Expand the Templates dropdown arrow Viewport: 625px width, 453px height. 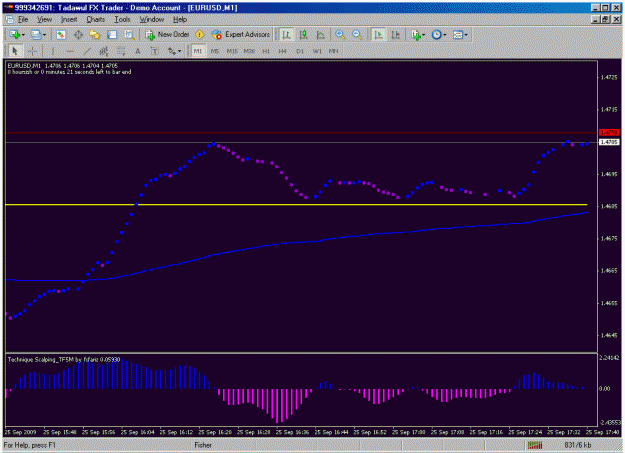(466, 35)
